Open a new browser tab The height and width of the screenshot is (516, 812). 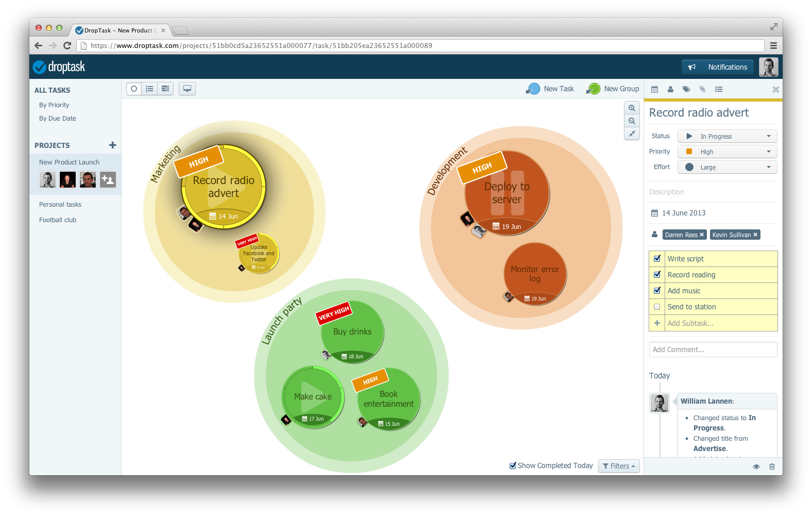180,30
